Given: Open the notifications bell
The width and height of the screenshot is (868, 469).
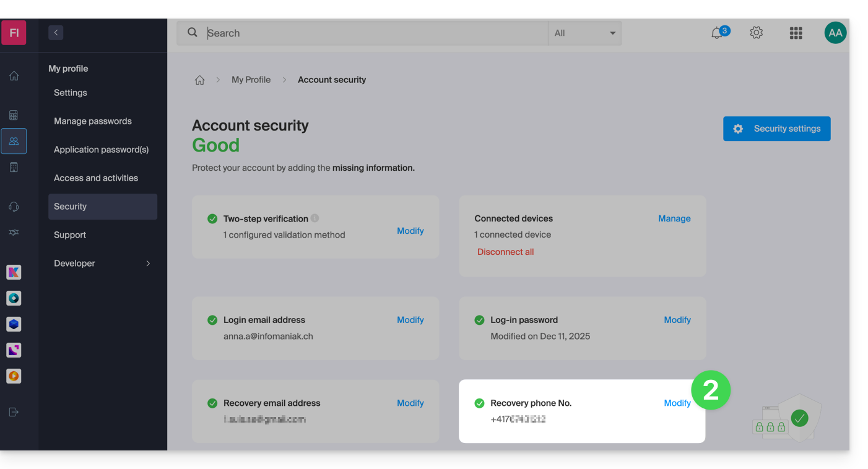Looking at the screenshot, I should (717, 33).
